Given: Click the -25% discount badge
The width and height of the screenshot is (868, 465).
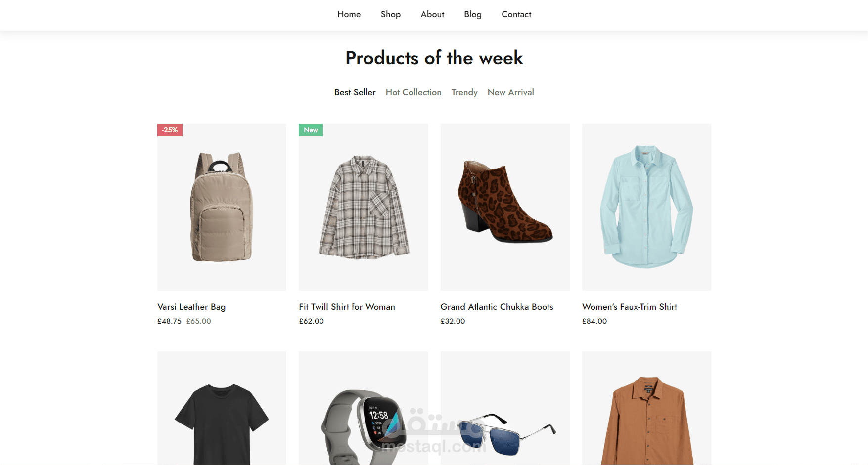Looking at the screenshot, I should pos(170,130).
